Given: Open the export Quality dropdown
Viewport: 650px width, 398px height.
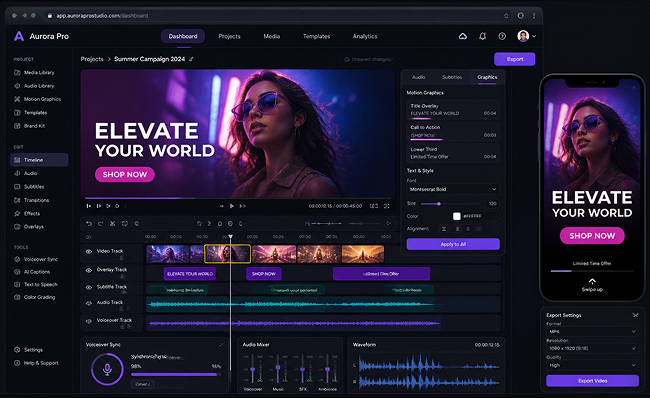Looking at the screenshot, I should click(x=592, y=365).
